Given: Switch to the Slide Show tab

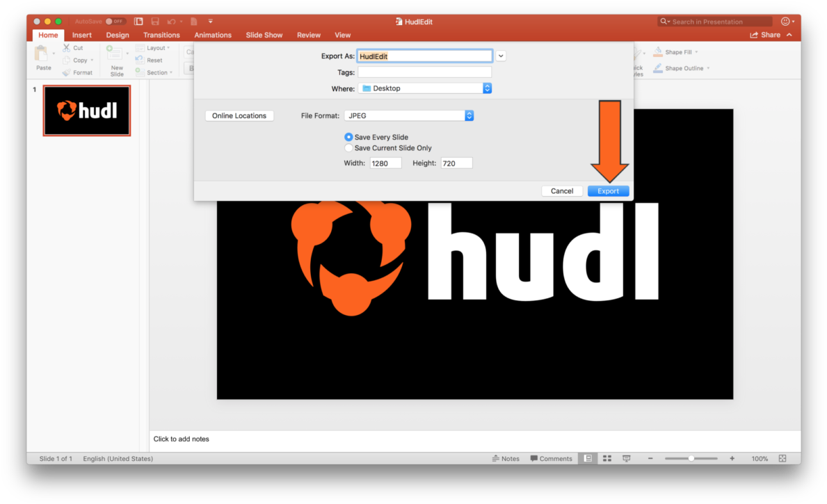Looking at the screenshot, I should [x=264, y=35].
